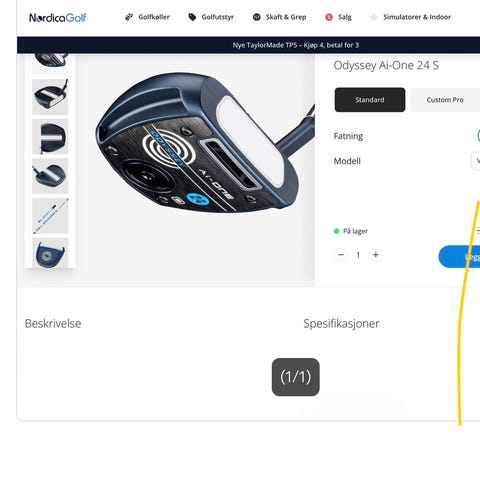
Task: Open the Modell dropdown
Action: [476, 161]
